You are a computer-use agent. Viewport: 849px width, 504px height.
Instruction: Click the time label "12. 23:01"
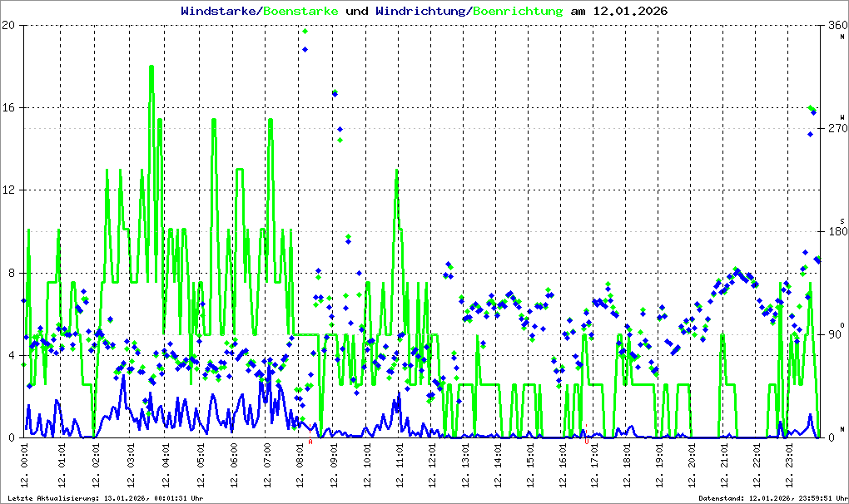tap(788, 465)
